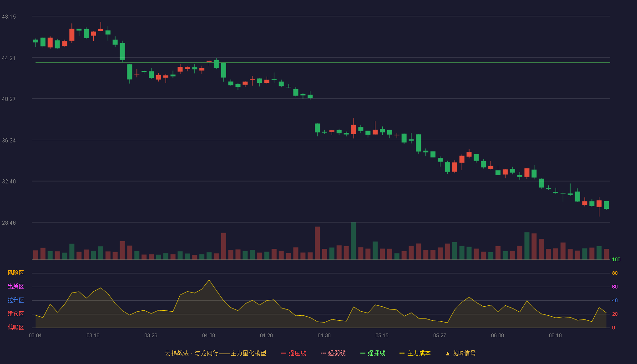Screen dimensions: 637x364
Task: Select the tallest green volume bar
Action: pyautogui.click(x=354, y=241)
